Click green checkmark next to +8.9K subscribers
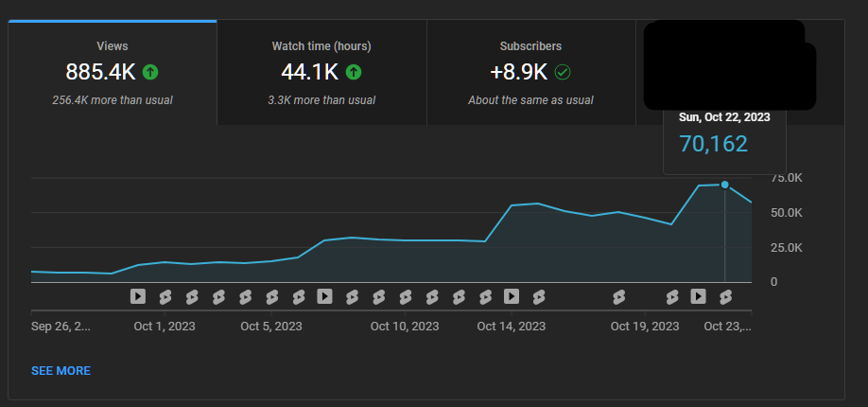868x407 pixels. tap(563, 71)
